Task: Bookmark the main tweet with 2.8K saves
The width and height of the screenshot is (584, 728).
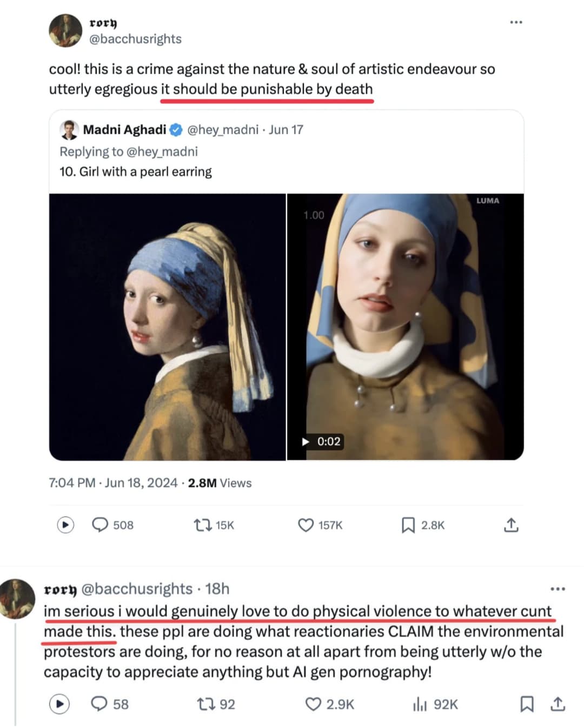Action: (x=408, y=525)
